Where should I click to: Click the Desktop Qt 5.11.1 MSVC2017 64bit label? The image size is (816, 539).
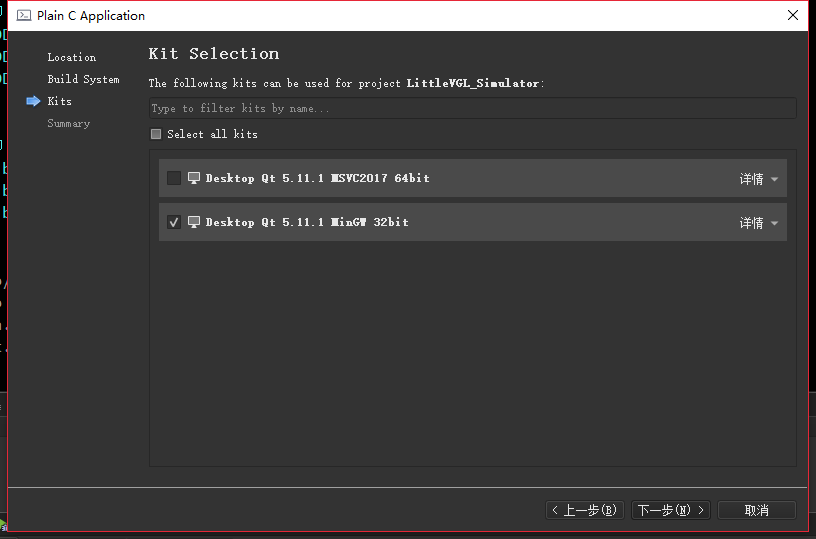317,178
